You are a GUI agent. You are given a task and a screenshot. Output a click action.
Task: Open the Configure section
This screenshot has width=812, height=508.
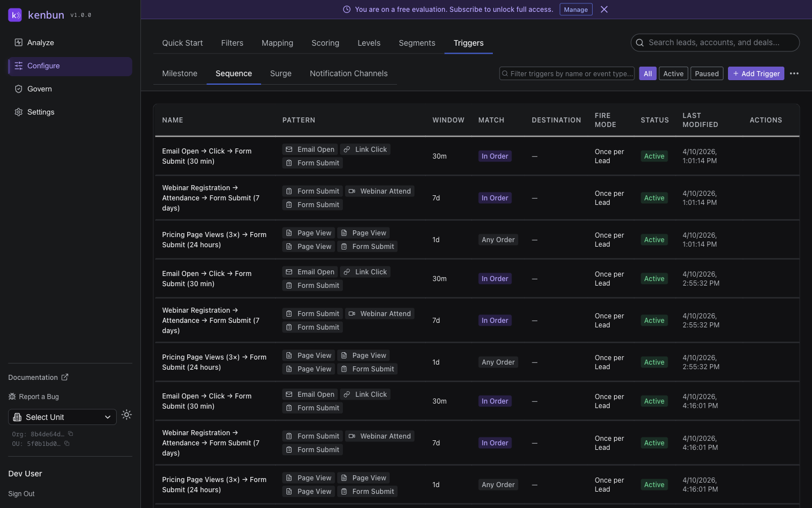[x=70, y=66]
